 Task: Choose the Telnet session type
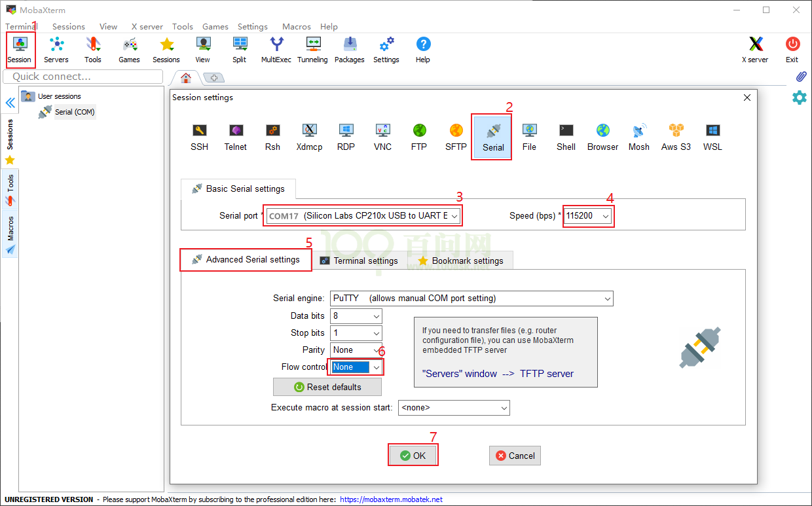click(x=236, y=137)
